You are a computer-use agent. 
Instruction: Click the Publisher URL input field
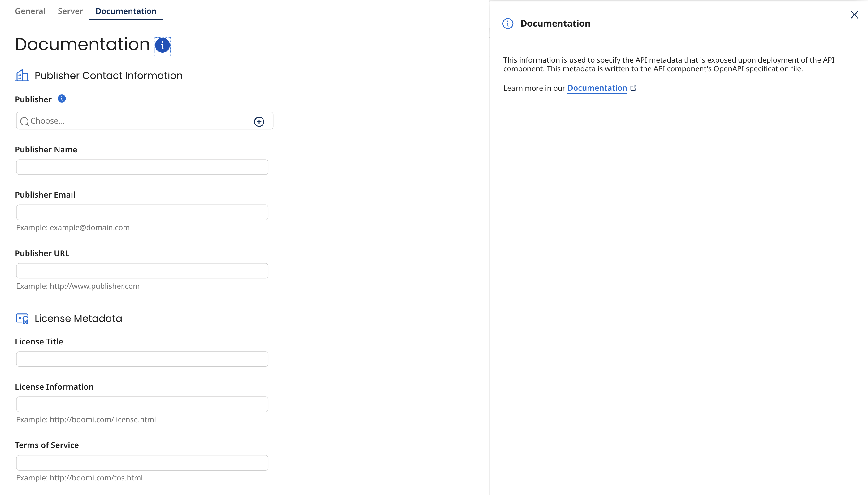click(x=142, y=271)
